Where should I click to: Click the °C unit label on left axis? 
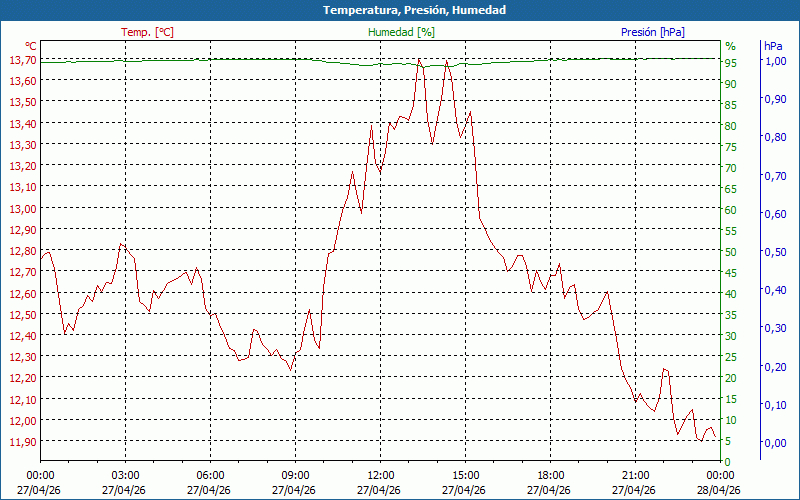click(x=31, y=46)
